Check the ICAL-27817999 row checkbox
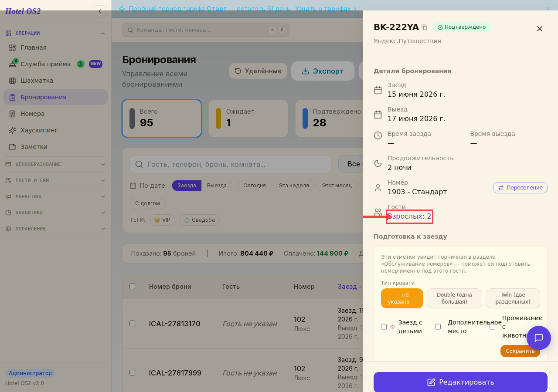Viewport: 558px width, 392px height. (133, 373)
